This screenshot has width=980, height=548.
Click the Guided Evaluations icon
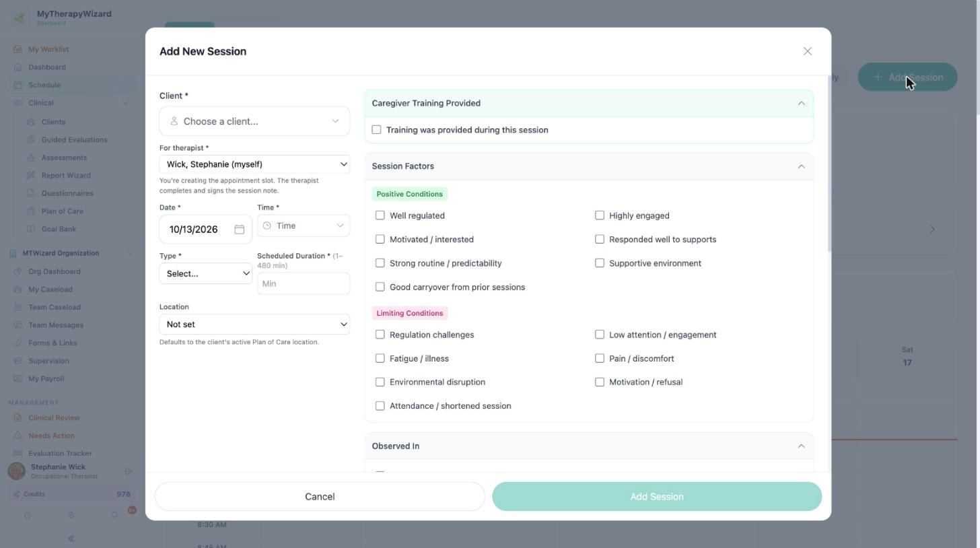[x=31, y=140]
